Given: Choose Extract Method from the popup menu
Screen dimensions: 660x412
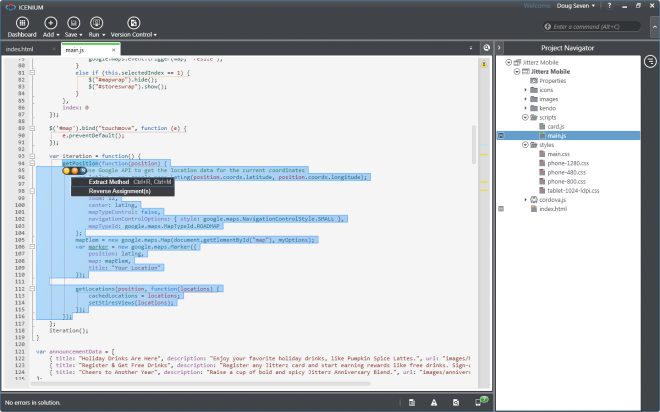Looking at the screenshot, I should pos(108,182).
